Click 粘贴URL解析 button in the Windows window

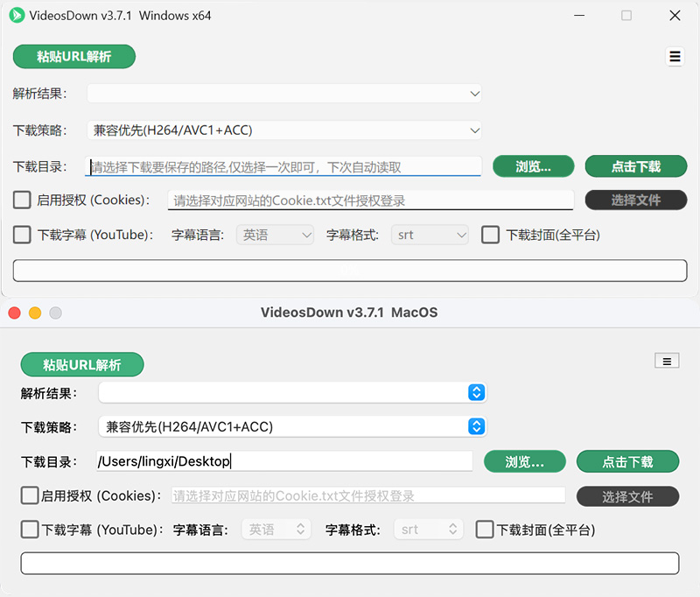[x=74, y=57]
